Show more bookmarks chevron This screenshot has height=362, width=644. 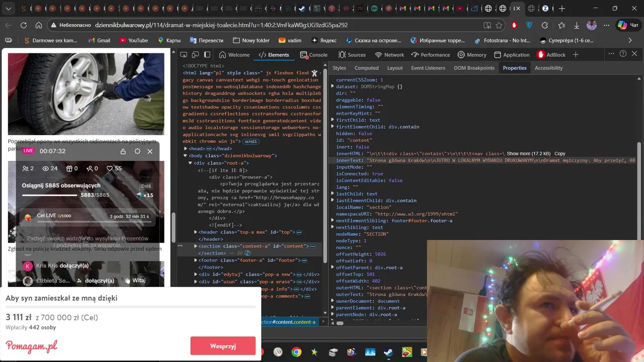click(630, 40)
